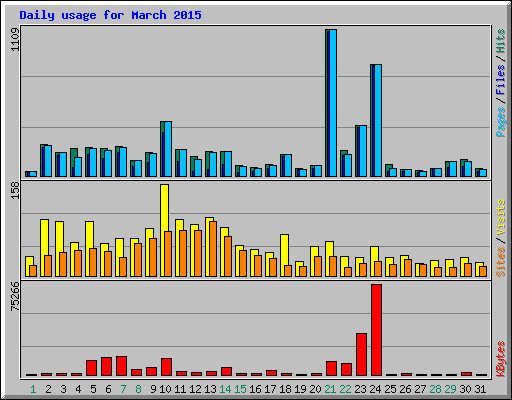Click day label 8 on x-axis
The image size is (512, 400).
(x=138, y=389)
